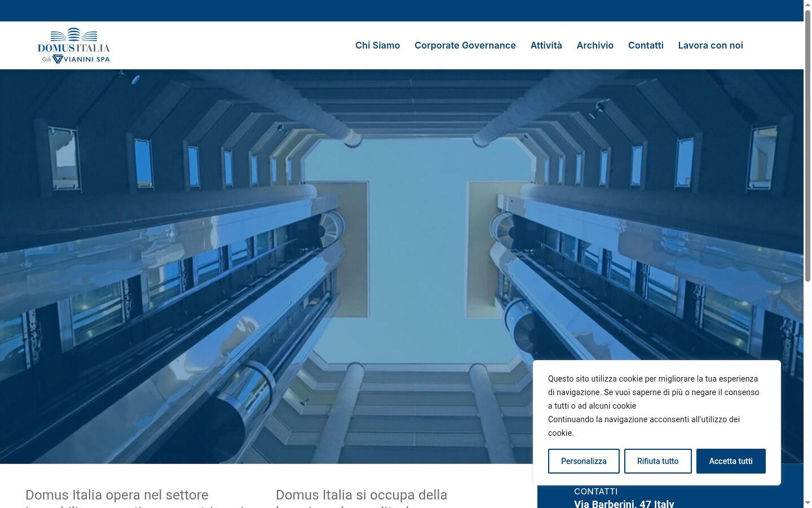The image size is (812, 508).
Task: Click the 'Domus Italia opera nel settore' paragraph
Action: [x=135, y=499]
